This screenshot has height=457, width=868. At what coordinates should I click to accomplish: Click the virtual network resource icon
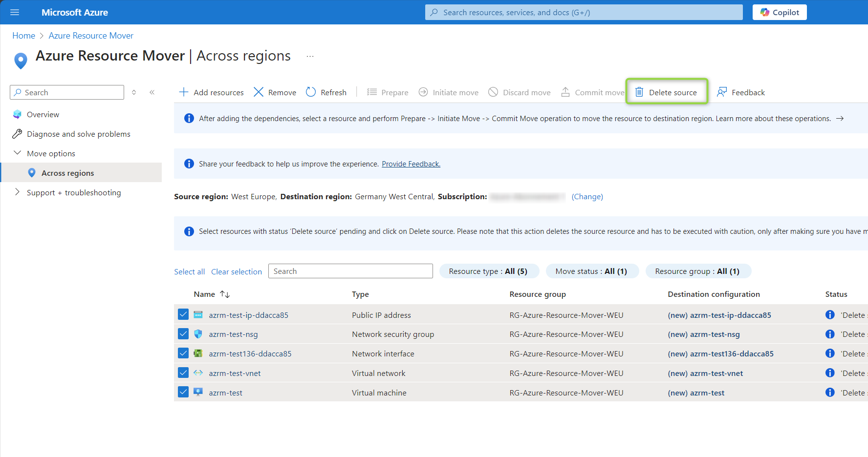(x=198, y=373)
